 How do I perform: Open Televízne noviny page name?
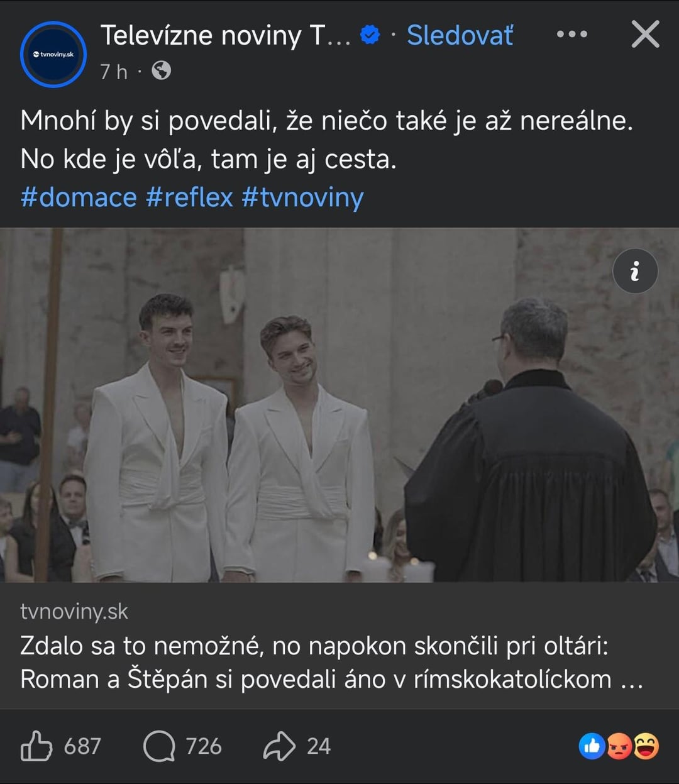(225, 35)
